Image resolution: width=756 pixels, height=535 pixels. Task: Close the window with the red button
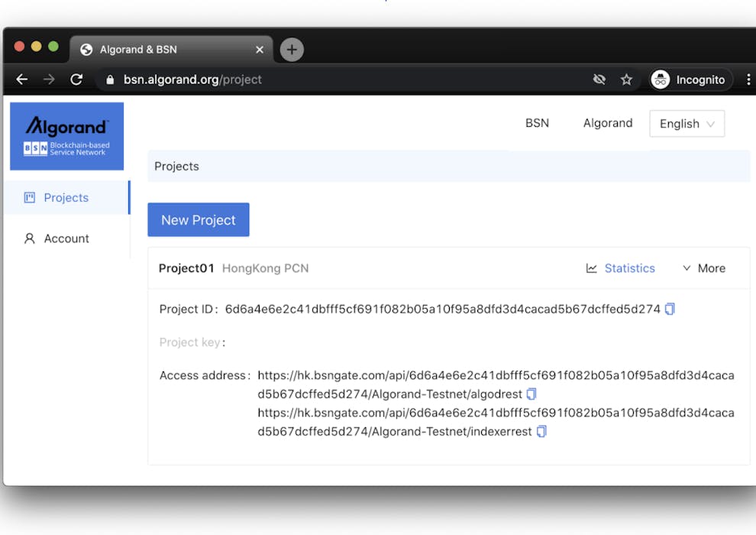(x=19, y=47)
